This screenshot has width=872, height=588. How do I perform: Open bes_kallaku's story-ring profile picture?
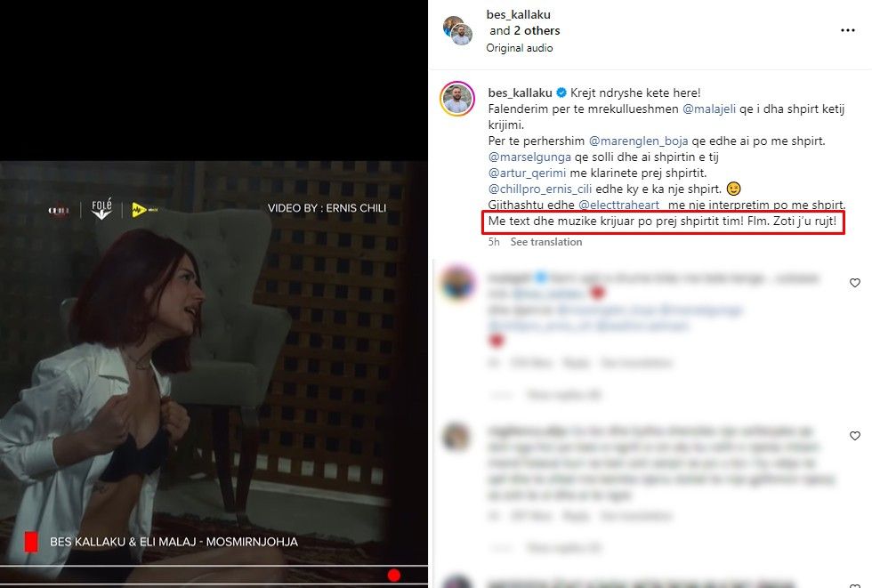coord(457,99)
